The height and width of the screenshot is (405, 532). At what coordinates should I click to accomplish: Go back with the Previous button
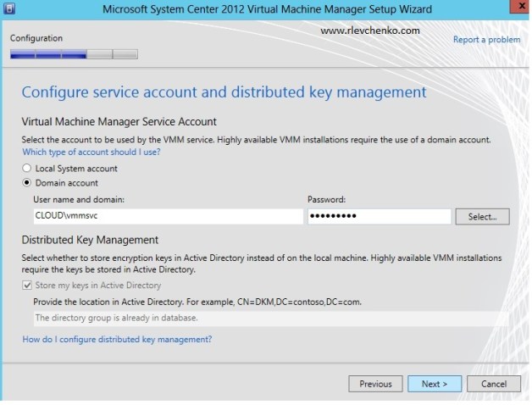point(375,384)
